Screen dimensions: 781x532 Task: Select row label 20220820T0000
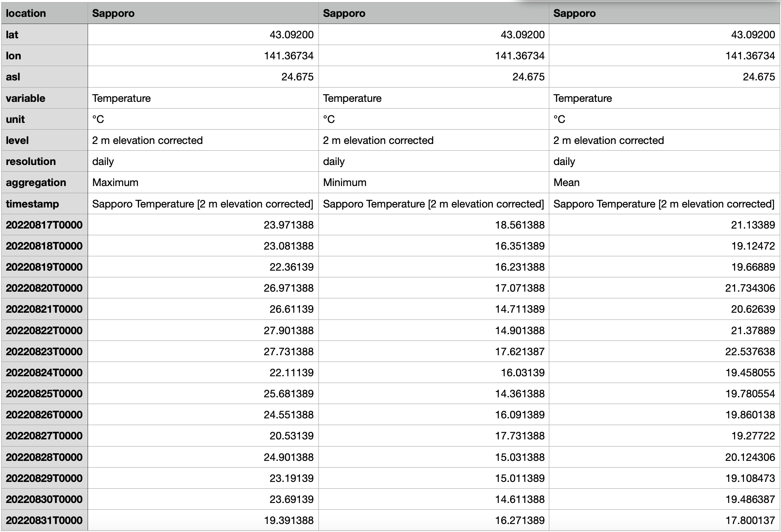[x=44, y=288]
